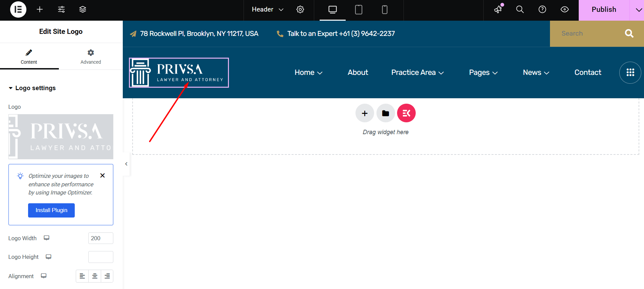Open the Finder search icon
This screenshot has height=289, width=644.
pyautogui.click(x=520, y=9)
